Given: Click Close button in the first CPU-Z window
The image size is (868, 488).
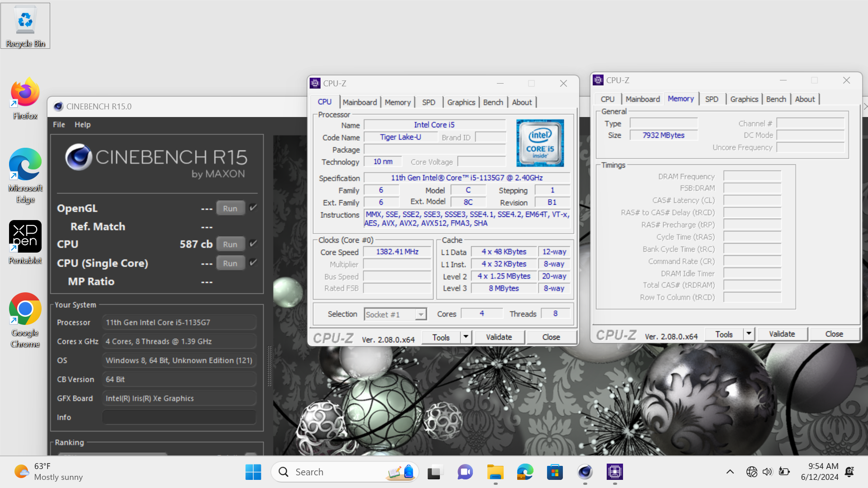Looking at the screenshot, I should pyautogui.click(x=551, y=337).
